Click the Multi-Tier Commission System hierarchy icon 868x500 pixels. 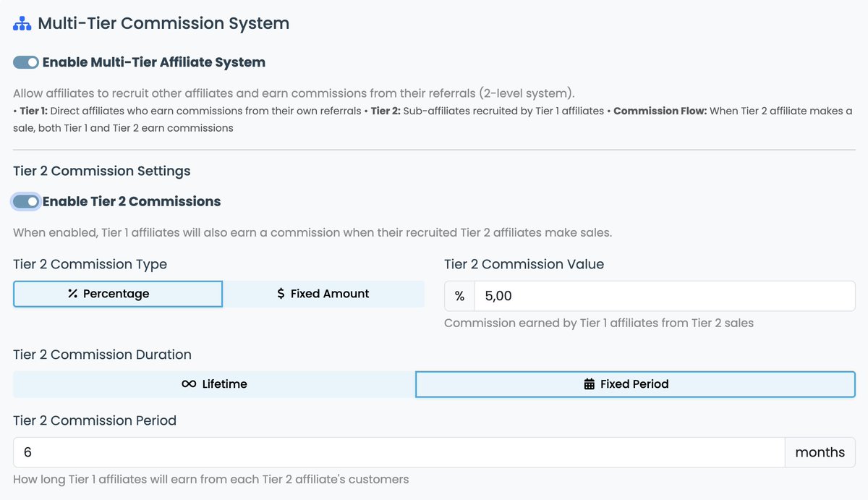[22, 22]
